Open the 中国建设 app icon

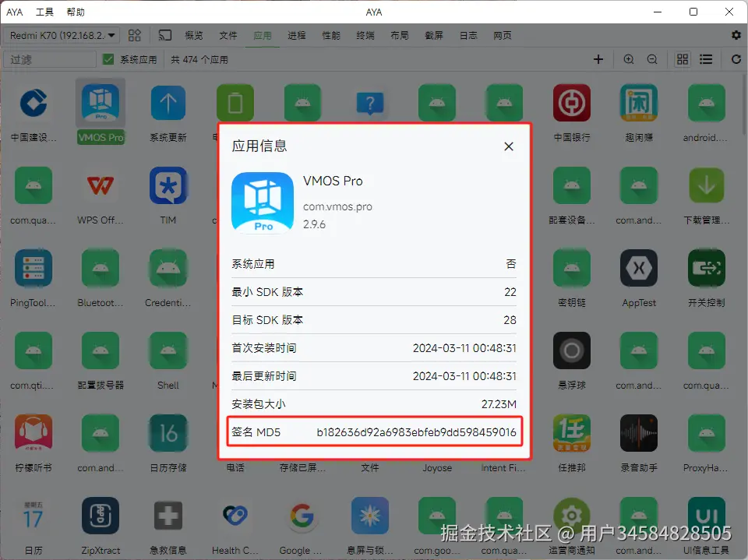pos(34,103)
